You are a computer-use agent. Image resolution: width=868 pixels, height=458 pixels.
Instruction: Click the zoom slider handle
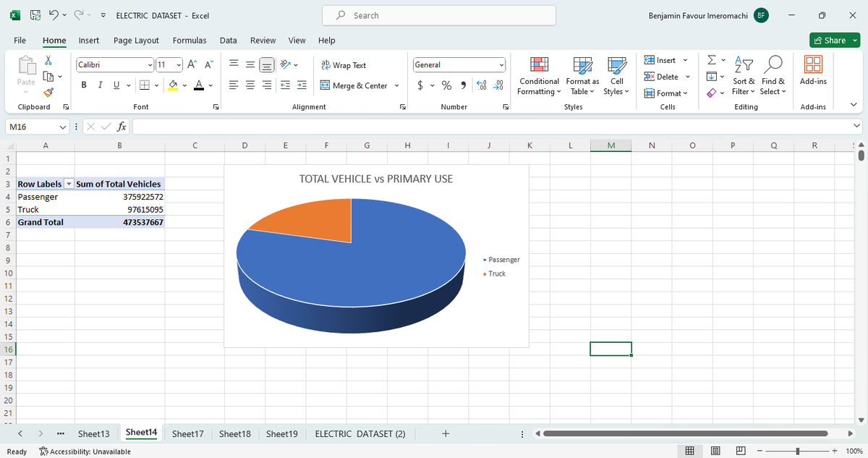tap(797, 451)
